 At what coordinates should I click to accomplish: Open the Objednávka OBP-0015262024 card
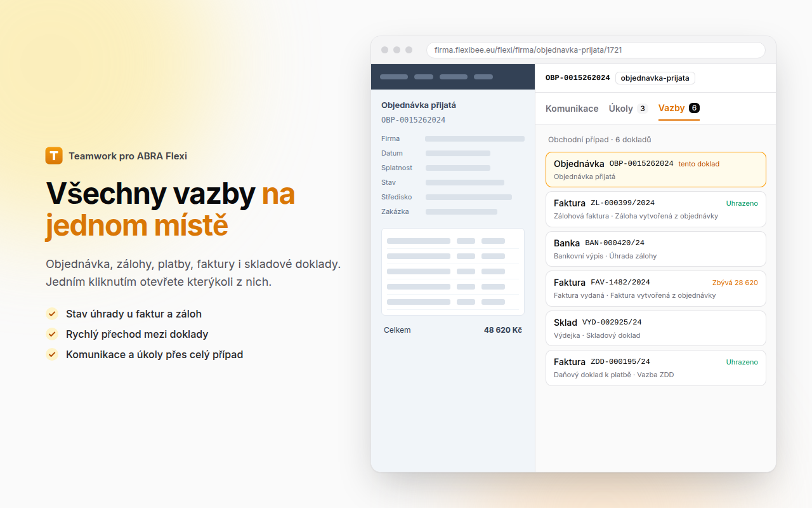(x=656, y=170)
